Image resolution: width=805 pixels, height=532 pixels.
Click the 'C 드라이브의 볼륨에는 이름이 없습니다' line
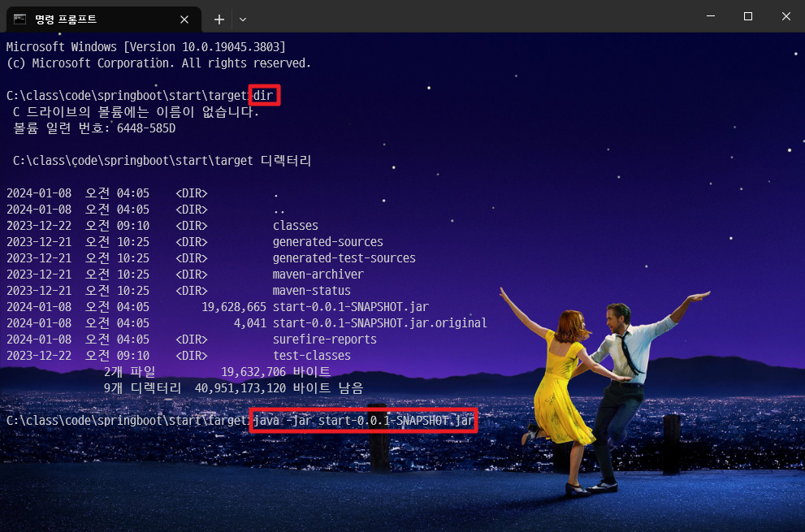click(136, 112)
